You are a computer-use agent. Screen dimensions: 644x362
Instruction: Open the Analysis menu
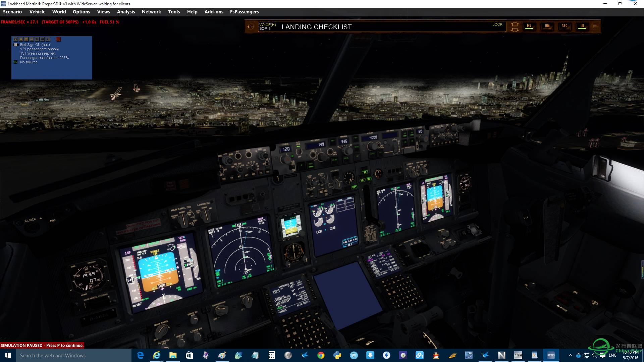click(x=126, y=12)
